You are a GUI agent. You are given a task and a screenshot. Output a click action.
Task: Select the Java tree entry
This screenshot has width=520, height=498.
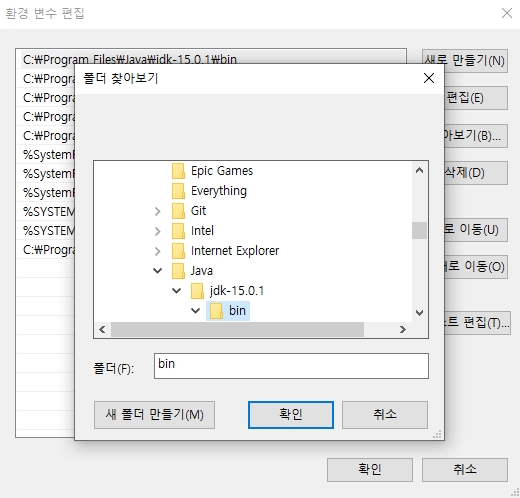click(202, 271)
